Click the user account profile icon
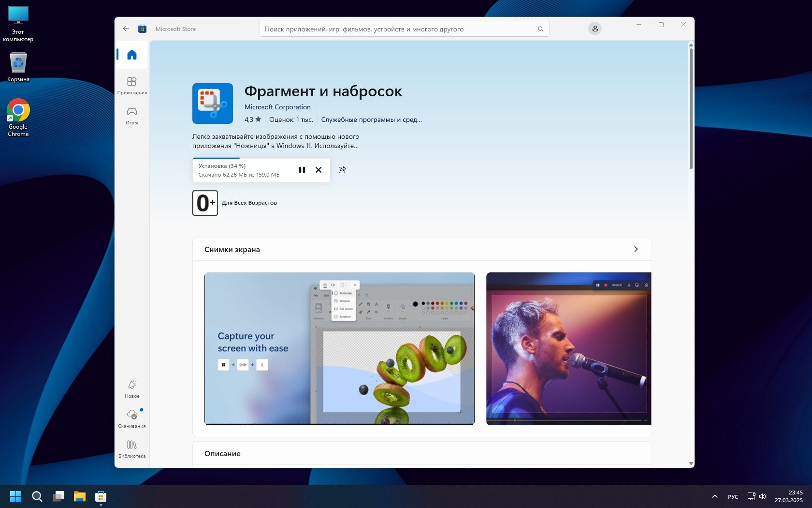This screenshot has width=812, height=508. point(595,29)
